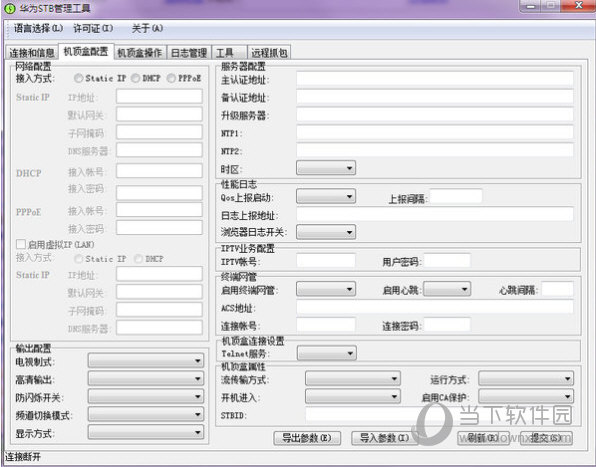This screenshot has width=596, height=467.
Task: Open the 时区 dropdown
Action: pos(326,168)
